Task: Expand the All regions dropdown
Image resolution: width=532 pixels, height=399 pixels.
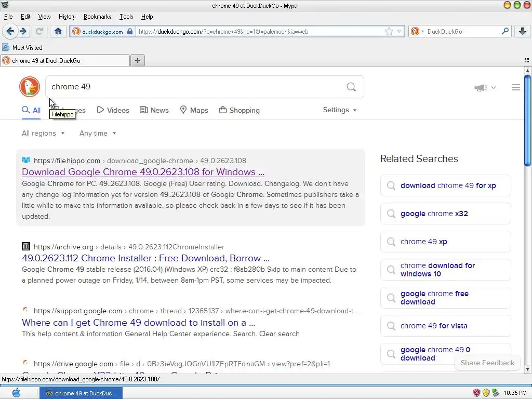Action: [43, 134]
